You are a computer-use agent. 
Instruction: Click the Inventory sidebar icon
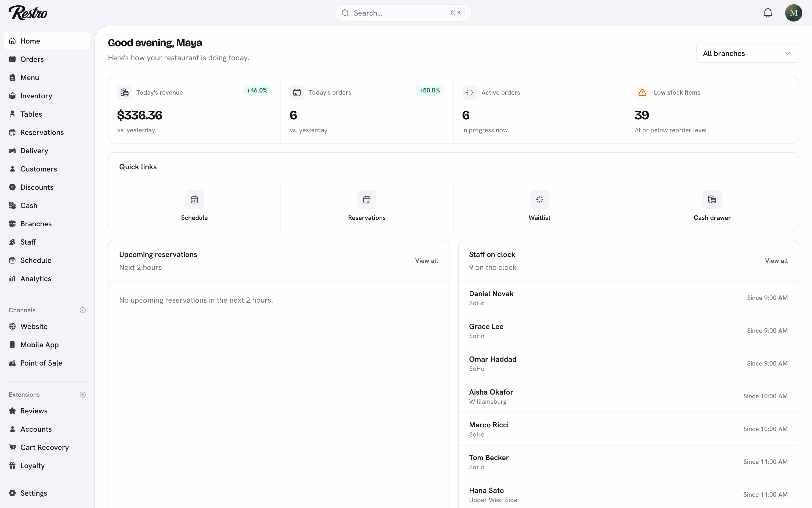click(12, 96)
